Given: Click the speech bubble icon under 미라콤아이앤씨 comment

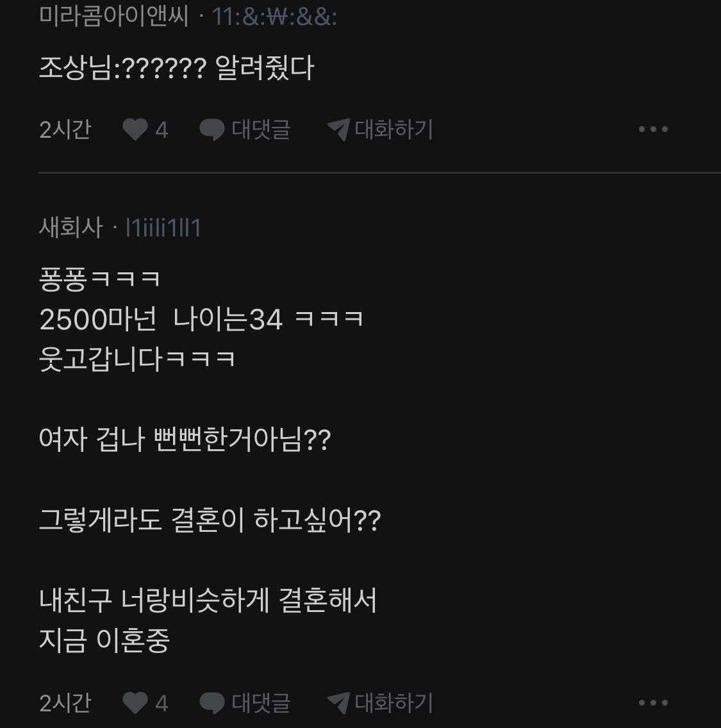Looking at the screenshot, I should point(211,129).
